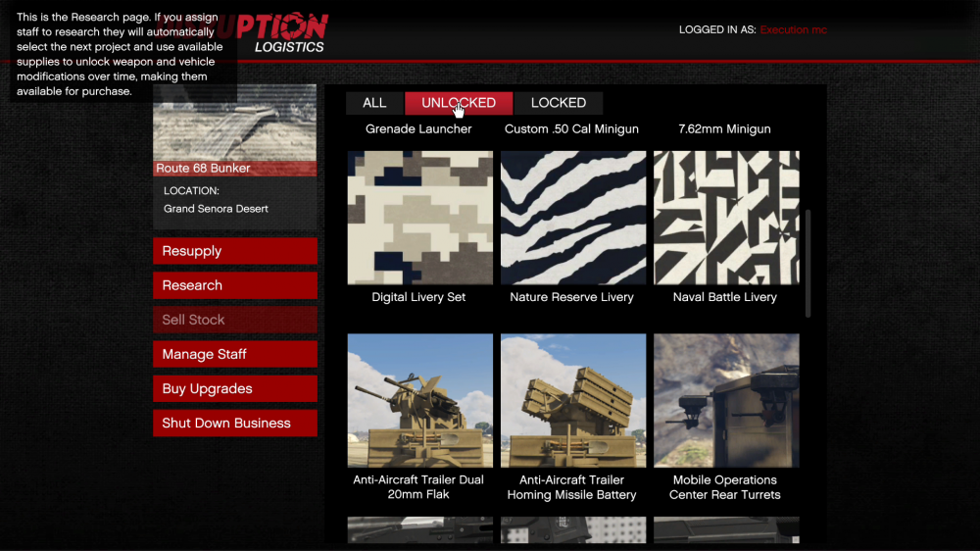Select the UNLOCKED filter tab
The image size is (980, 551).
coord(459,103)
